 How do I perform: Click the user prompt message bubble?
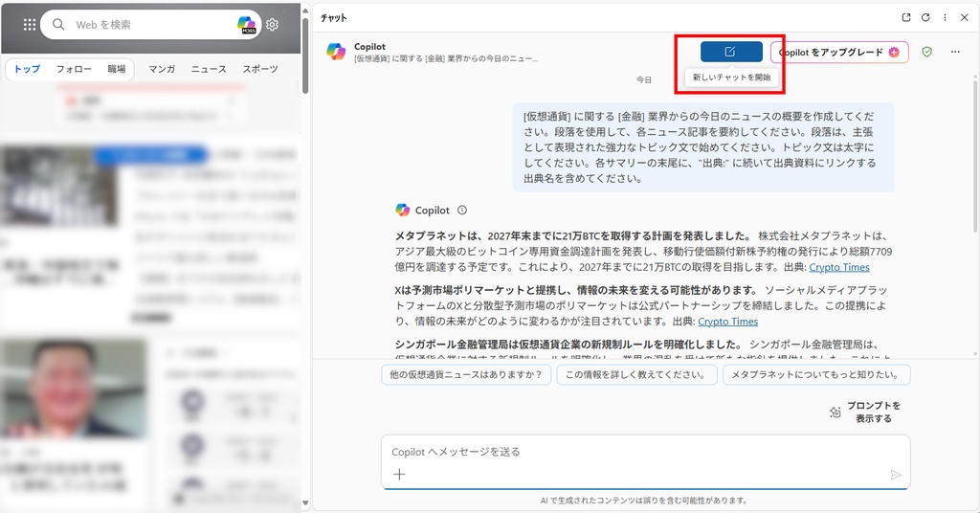(703, 147)
